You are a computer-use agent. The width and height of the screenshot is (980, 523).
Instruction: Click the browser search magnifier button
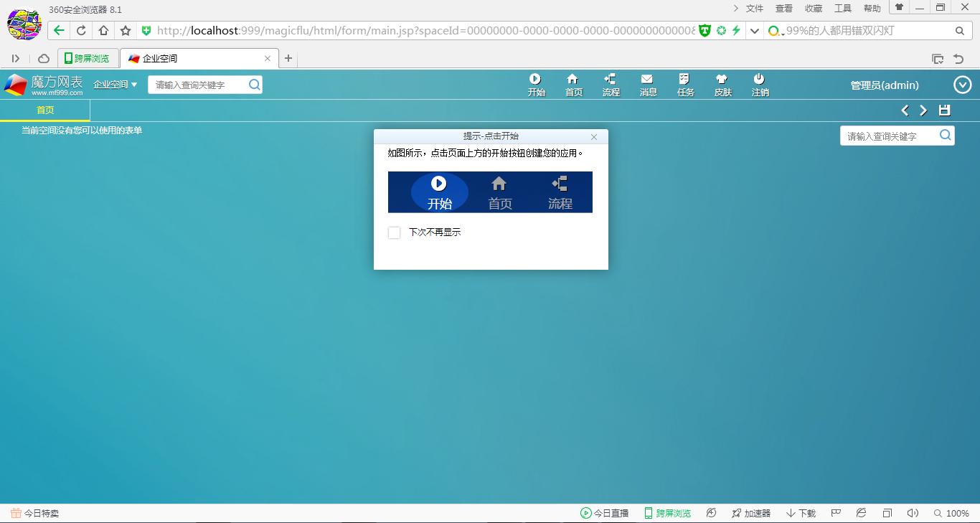(960, 31)
